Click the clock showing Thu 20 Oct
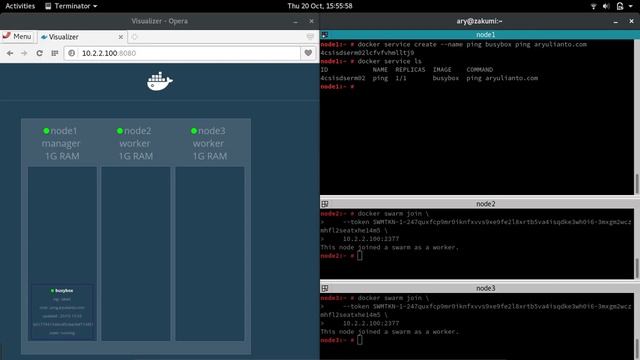Viewport: 640px width, 360px height. click(x=320, y=6)
